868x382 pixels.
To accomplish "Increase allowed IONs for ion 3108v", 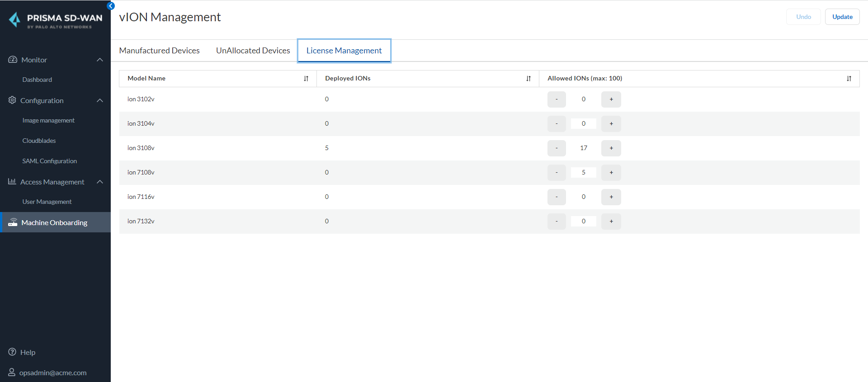I will pos(611,148).
